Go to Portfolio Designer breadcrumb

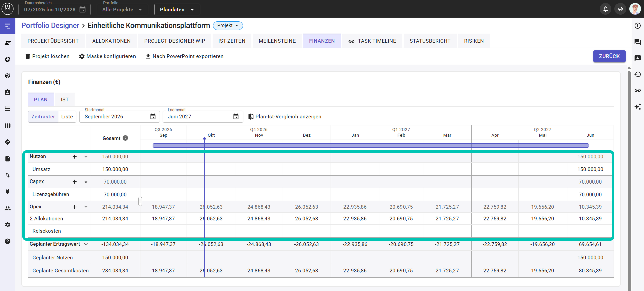point(50,26)
